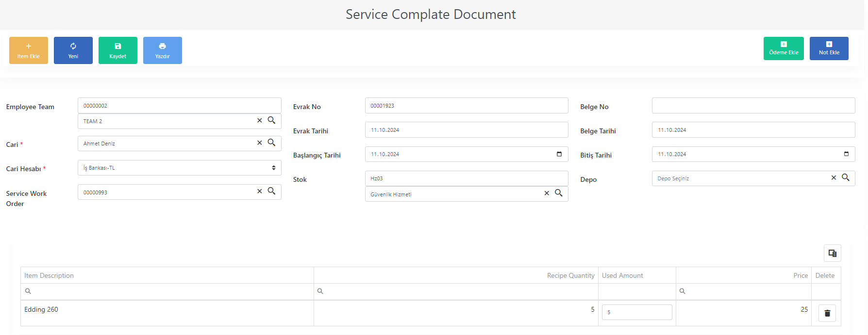
Task: Click the Stok code field Hz03
Action: coord(467,178)
